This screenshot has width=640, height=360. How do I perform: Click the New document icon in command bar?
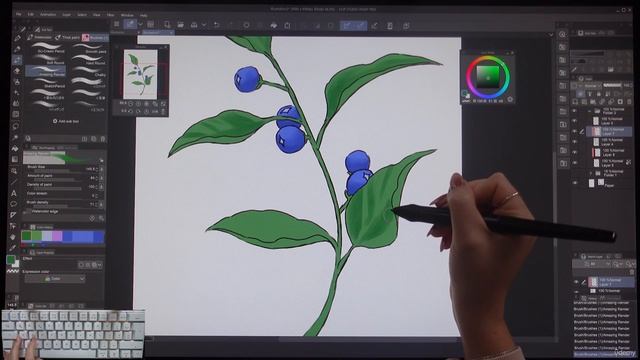[x=167, y=25]
